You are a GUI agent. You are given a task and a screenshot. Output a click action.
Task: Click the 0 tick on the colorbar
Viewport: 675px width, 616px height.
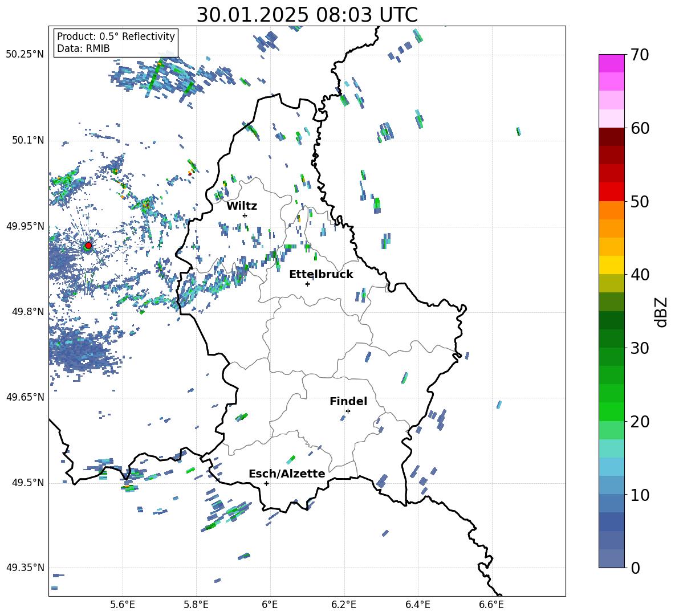click(x=635, y=568)
